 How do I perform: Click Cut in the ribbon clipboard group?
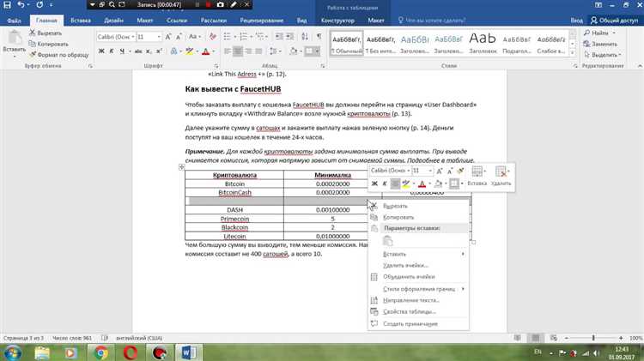[x=46, y=33]
